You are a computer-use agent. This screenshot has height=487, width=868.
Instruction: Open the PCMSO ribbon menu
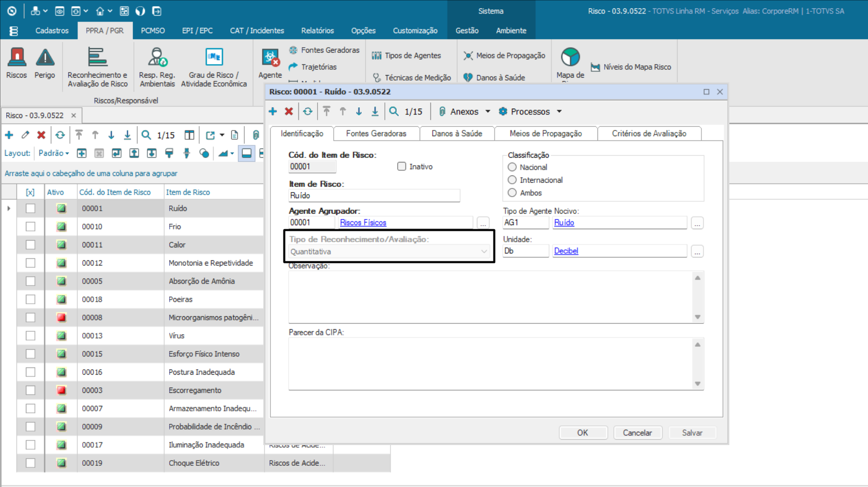pyautogui.click(x=153, y=31)
